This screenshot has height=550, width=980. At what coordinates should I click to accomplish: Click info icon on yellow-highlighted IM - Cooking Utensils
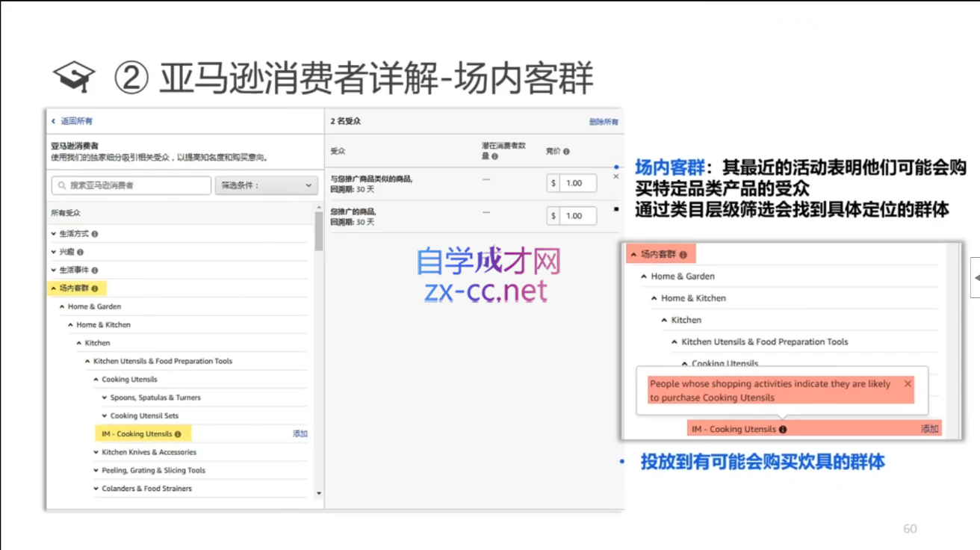pos(178,434)
